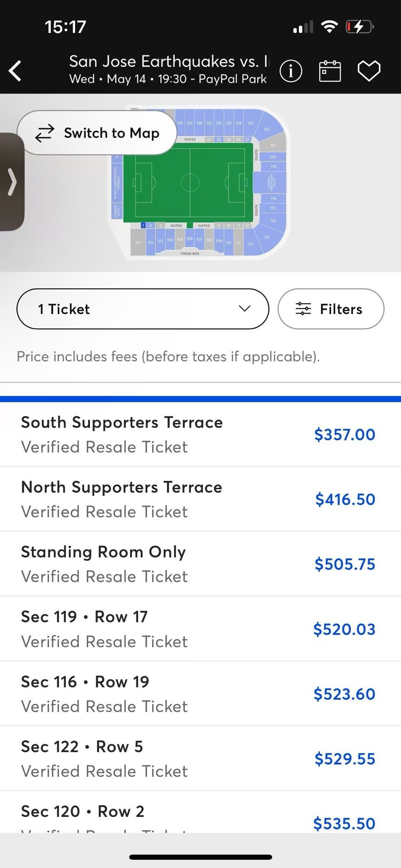Tap the $523.60 price link
Image resolution: width=401 pixels, height=868 pixels.
tap(344, 694)
